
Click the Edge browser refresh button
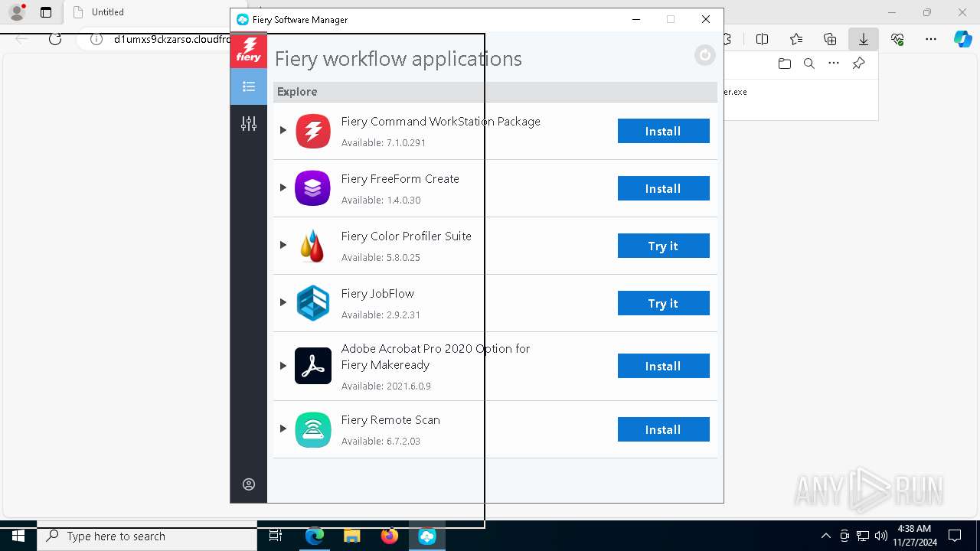click(55, 39)
